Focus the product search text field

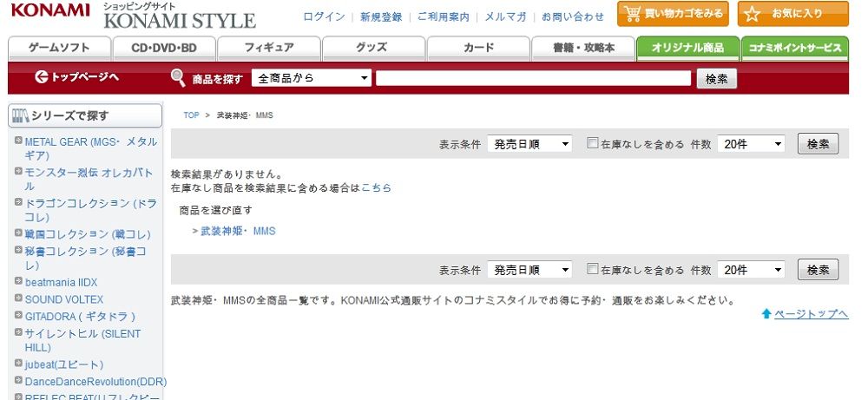click(534, 79)
